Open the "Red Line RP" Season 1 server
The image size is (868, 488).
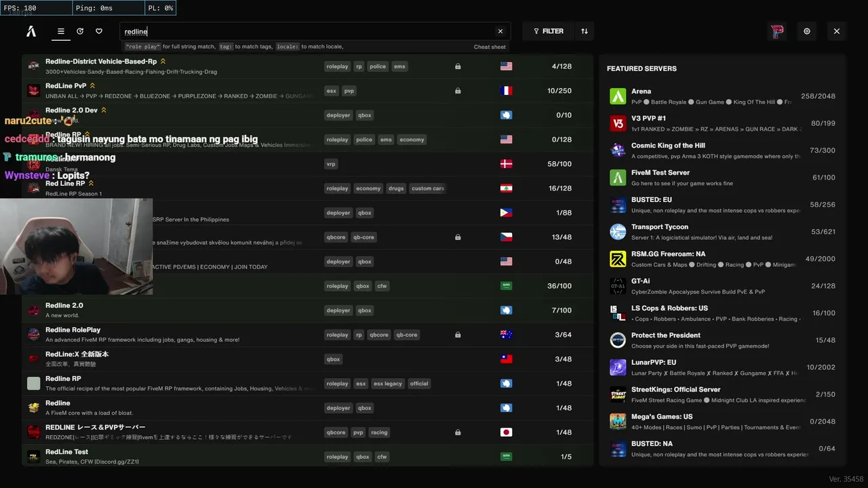click(x=65, y=184)
